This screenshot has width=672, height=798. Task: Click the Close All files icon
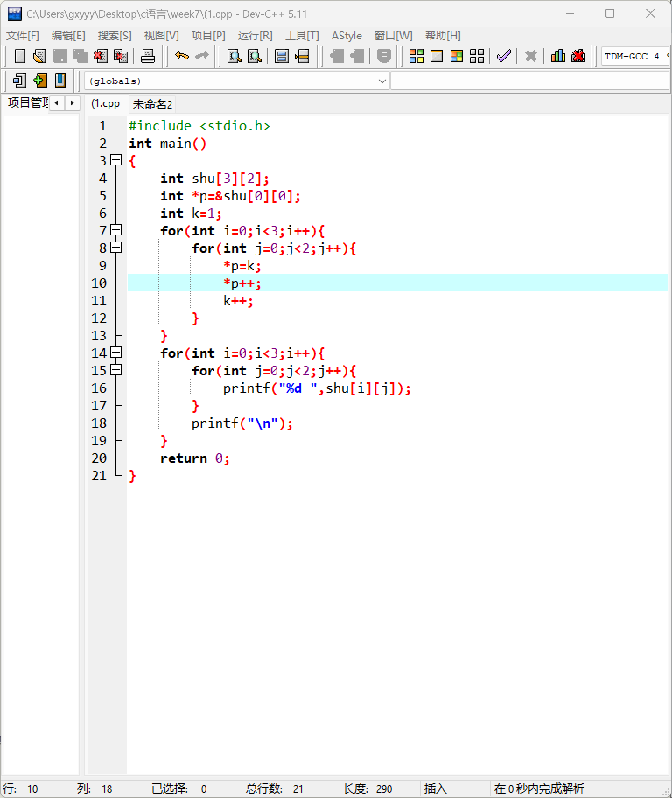120,56
